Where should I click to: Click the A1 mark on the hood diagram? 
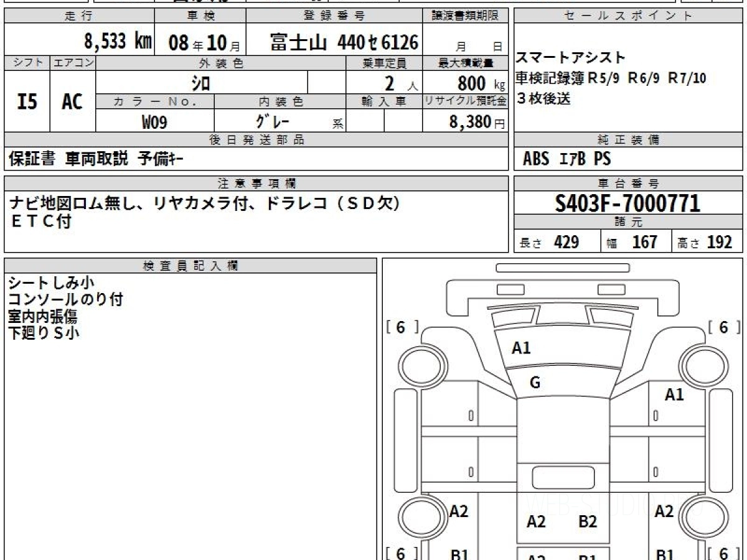(521, 348)
